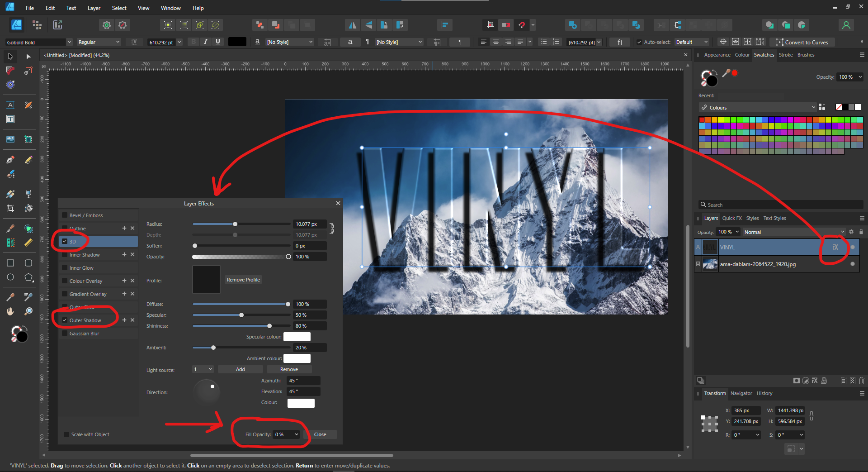Click the Shininess slider handle
Screen dimensions: 868x472
[x=269, y=326]
